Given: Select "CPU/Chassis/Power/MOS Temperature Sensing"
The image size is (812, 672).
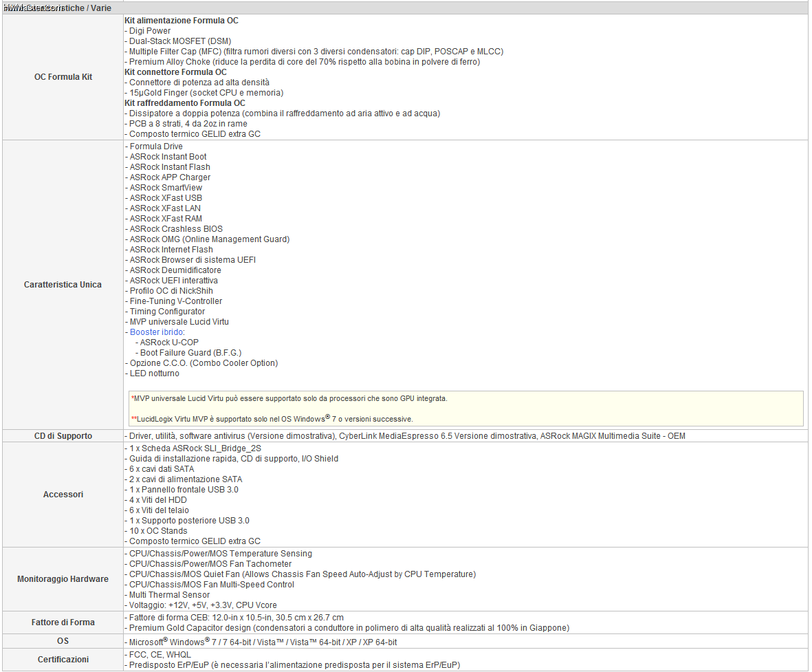Looking at the screenshot, I should coord(218,554).
